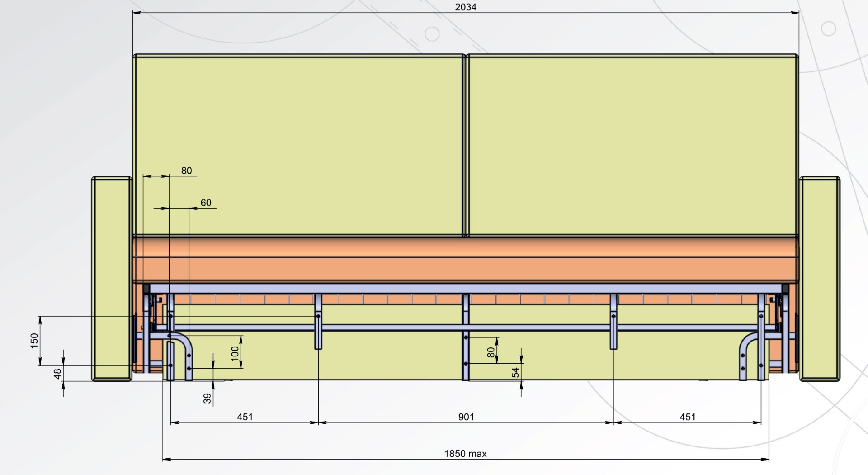Select the right 451 dimension text

[688, 417]
